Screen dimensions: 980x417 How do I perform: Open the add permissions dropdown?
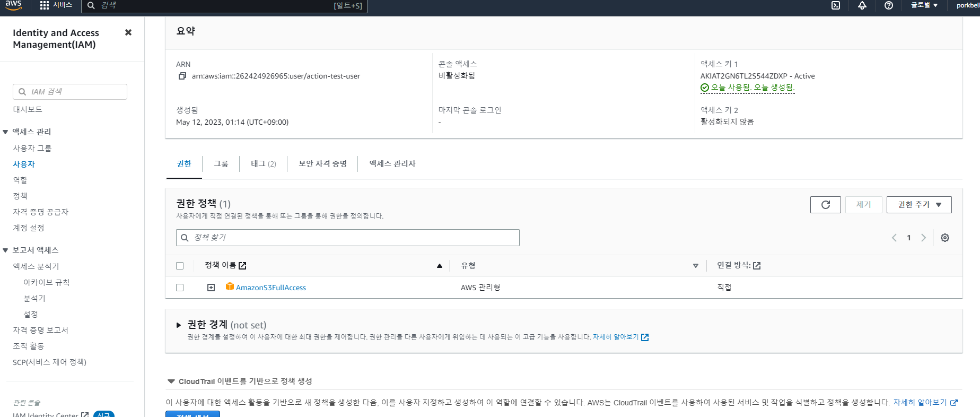[x=919, y=205]
